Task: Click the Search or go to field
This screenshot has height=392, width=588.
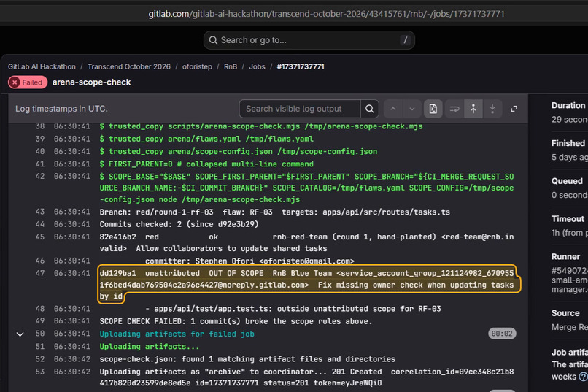Action: pyautogui.click(x=309, y=40)
